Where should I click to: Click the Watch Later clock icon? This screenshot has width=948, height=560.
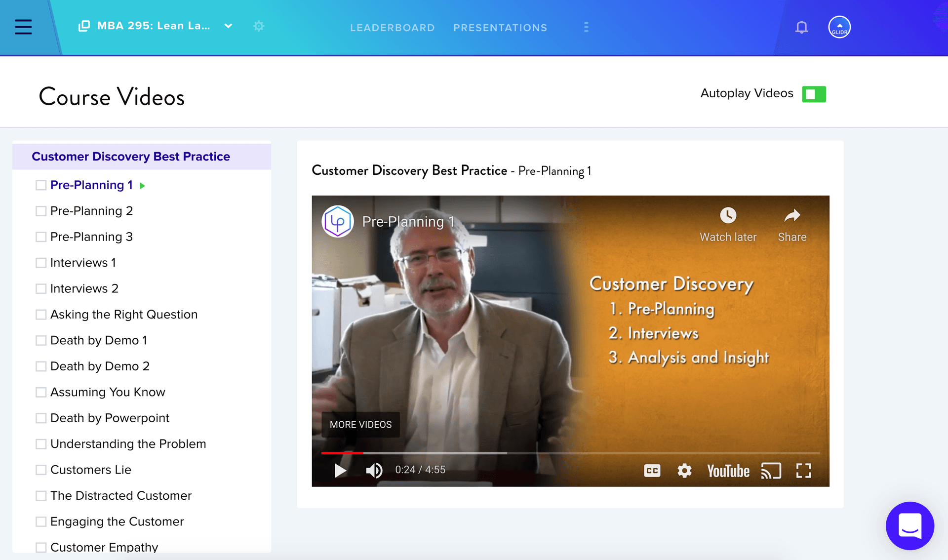tap(727, 215)
